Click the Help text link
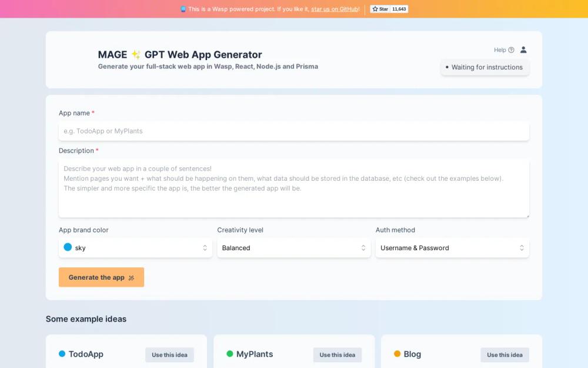This screenshot has height=368, width=588. point(499,50)
